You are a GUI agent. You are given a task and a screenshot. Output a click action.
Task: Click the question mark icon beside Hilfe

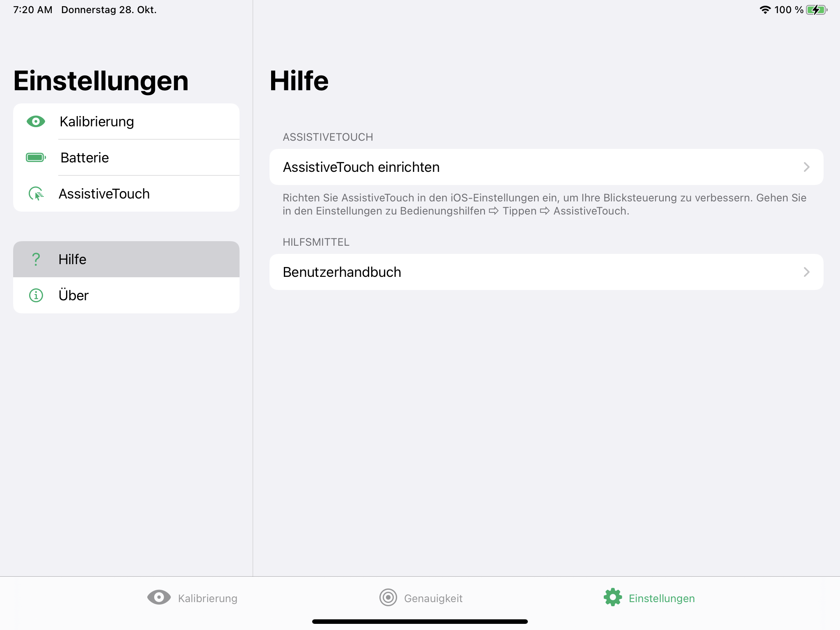[x=36, y=259]
